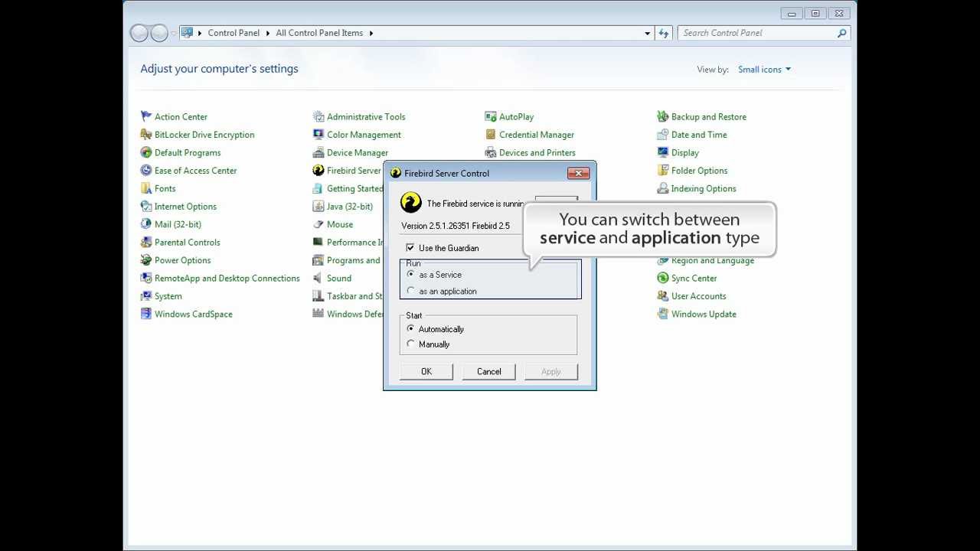The height and width of the screenshot is (551, 980).
Task: Open the Credential Manager icon
Action: tap(491, 135)
